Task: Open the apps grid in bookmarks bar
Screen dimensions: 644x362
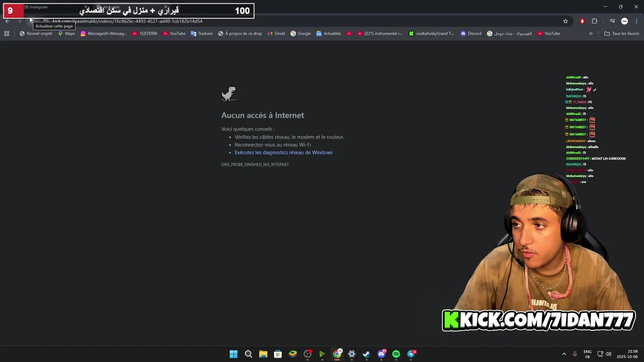Action: [x=7, y=34]
